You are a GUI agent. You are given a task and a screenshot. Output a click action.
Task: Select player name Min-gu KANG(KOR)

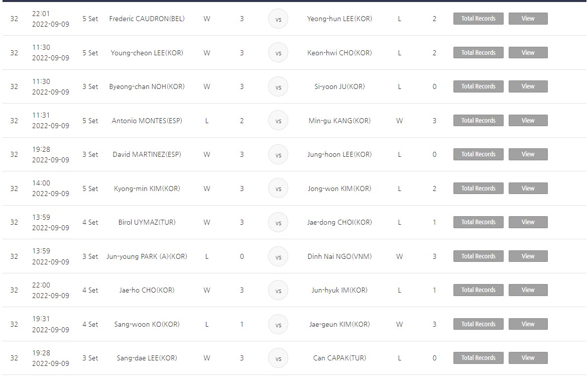[340, 121]
